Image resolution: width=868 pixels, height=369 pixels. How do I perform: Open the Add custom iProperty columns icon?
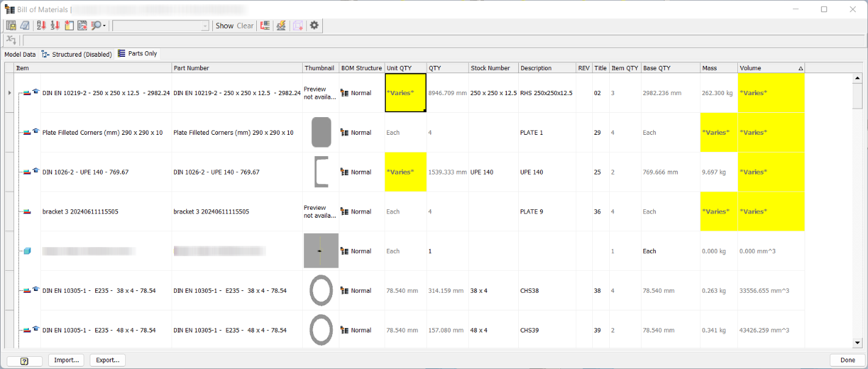[x=82, y=26]
